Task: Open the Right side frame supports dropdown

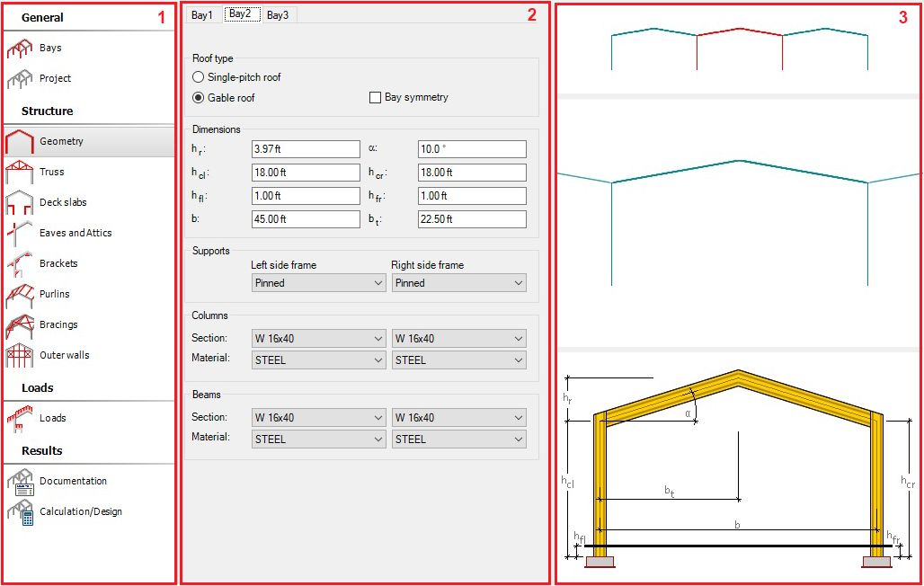Action: 459,283
